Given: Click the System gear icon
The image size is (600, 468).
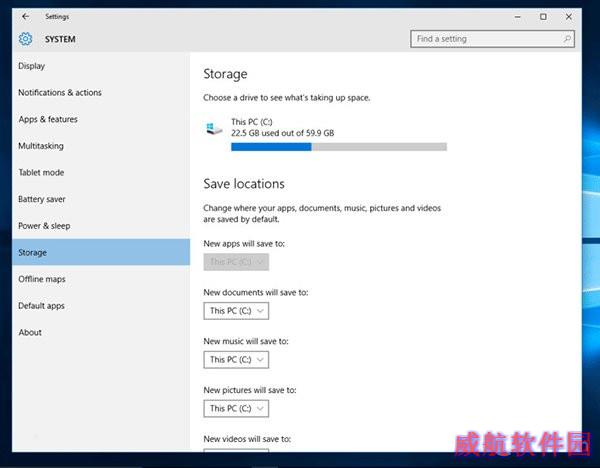Looking at the screenshot, I should [26, 39].
